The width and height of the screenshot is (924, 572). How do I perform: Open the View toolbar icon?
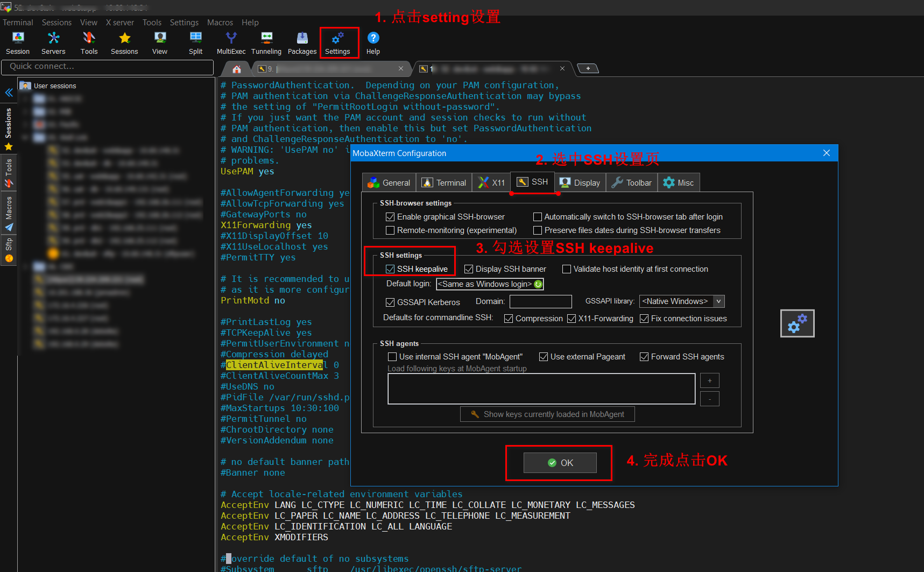[160, 43]
